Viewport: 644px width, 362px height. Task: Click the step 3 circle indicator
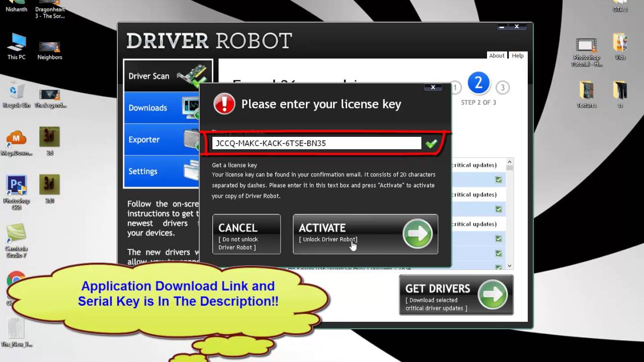coord(502,87)
